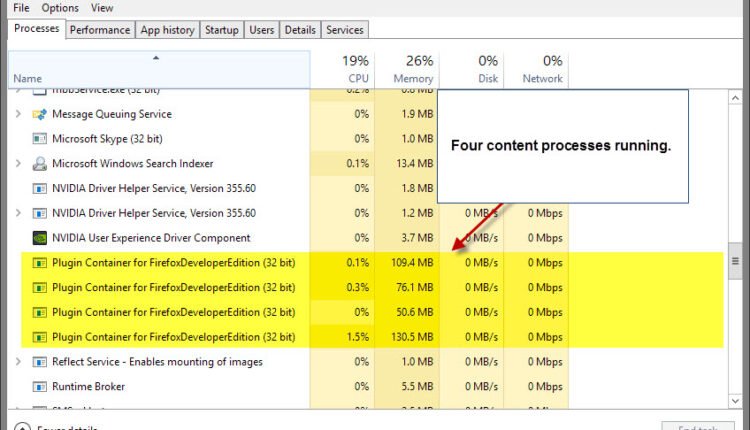Sort by the Memory column header
The image size is (750, 430).
pyautogui.click(x=407, y=70)
